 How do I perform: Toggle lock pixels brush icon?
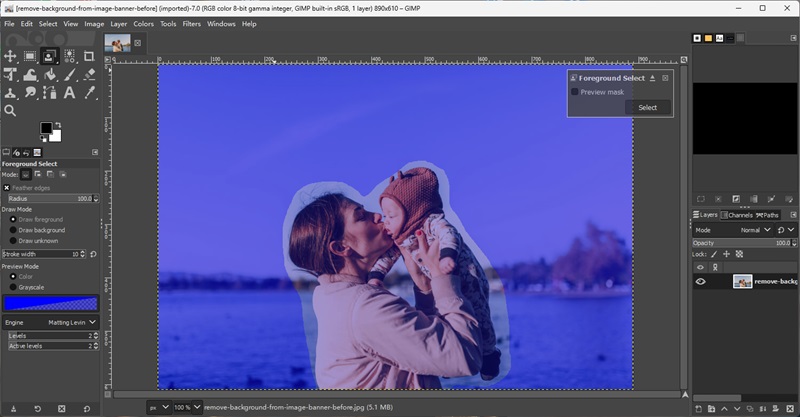click(x=714, y=254)
